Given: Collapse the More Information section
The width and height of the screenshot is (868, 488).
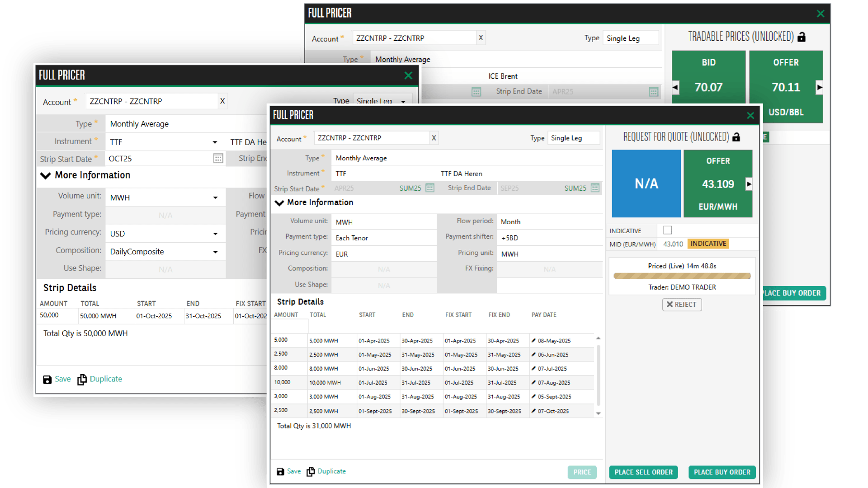Looking at the screenshot, I should click(x=279, y=202).
